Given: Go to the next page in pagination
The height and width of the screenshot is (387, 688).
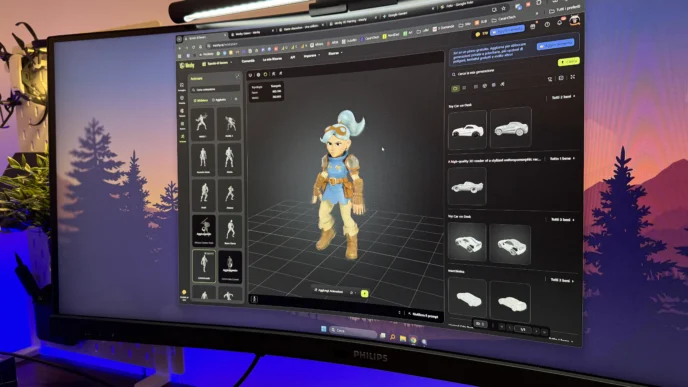Looking at the screenshot, I should pos(536,330).
